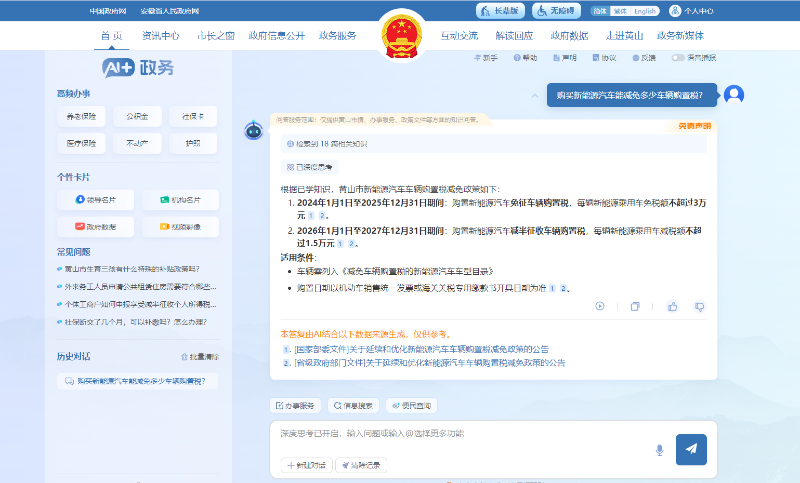Switch language to English
Image resolution: width=800 pixels, height=483 pixels.
[646, 11]
